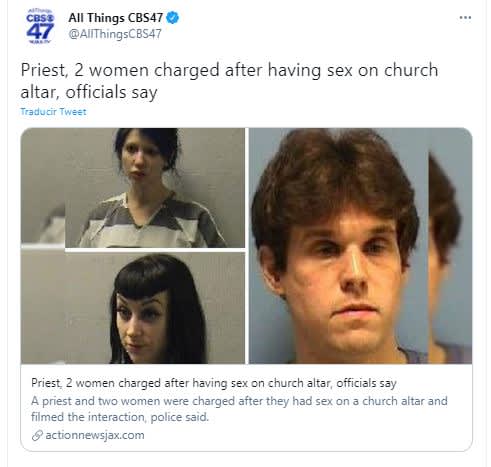Open the three-dots tweet options menu

click(465, 17)
